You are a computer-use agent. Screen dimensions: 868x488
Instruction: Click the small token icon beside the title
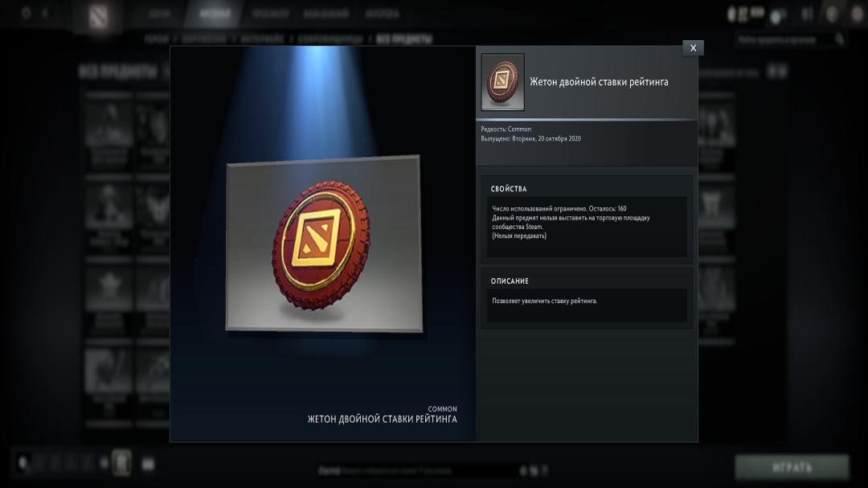pyautogui.click(x=502, y=82)
